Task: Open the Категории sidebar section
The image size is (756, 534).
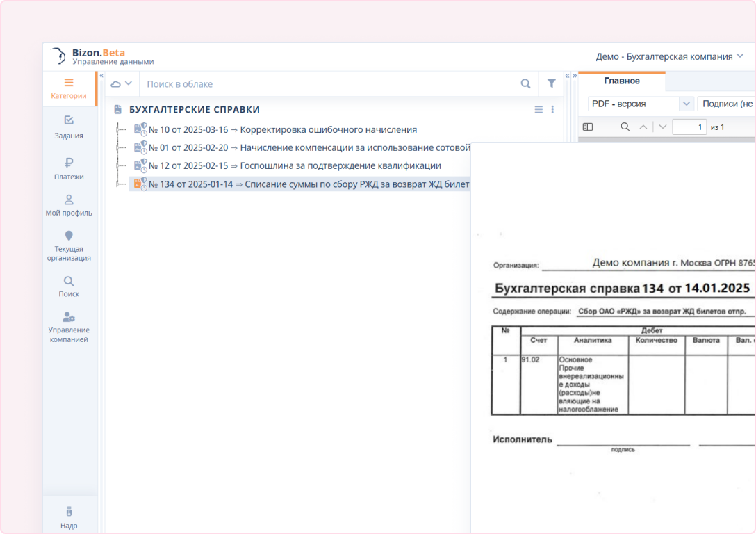Action: (x=69, y=88)
